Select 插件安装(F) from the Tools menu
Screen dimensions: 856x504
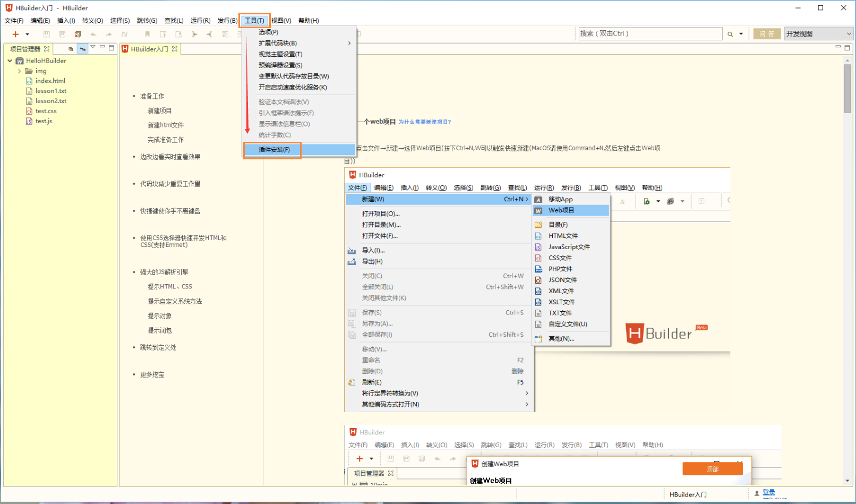pyautogui.click(x=272, y=150)
